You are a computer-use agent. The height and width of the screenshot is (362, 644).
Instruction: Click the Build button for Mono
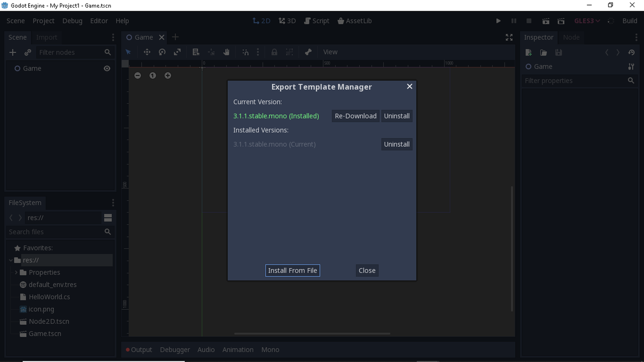click(x=629, y=21)
